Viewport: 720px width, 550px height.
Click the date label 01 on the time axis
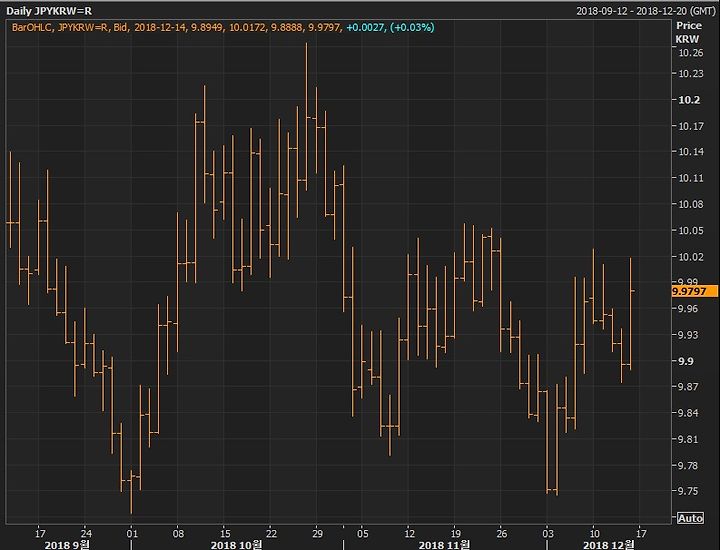[x=132, y=533]
